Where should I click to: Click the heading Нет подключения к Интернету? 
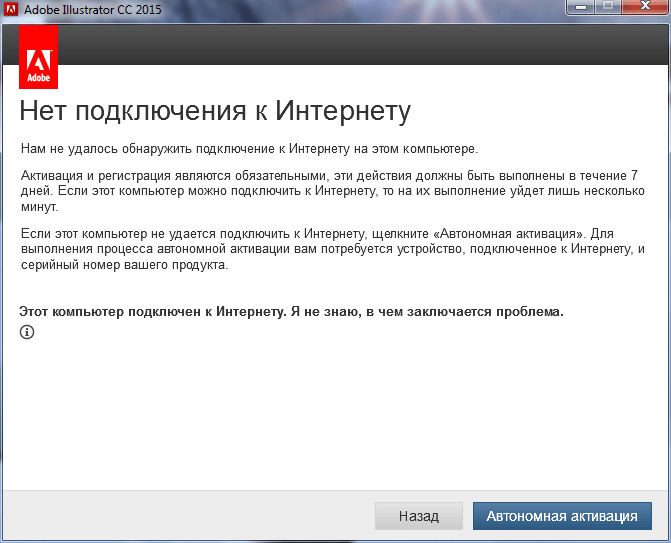(x=215, y=112)
